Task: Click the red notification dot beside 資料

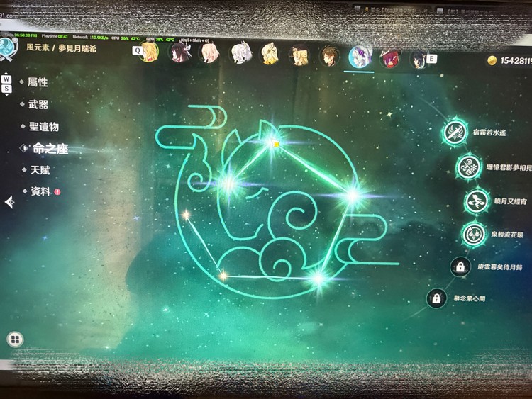Action: pos(57,192)
